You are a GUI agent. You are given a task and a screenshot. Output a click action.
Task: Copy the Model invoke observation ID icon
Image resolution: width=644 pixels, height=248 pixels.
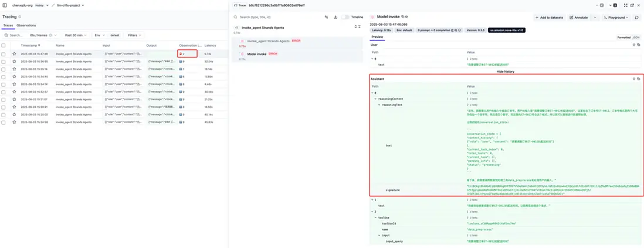pos(403,17)
